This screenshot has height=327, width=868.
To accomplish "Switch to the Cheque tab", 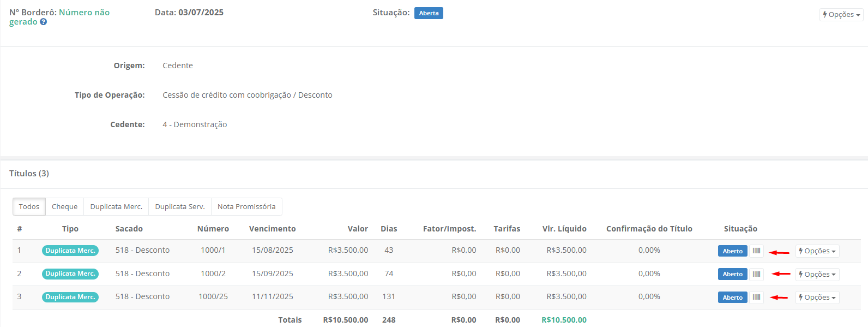I will pos(64,207).
